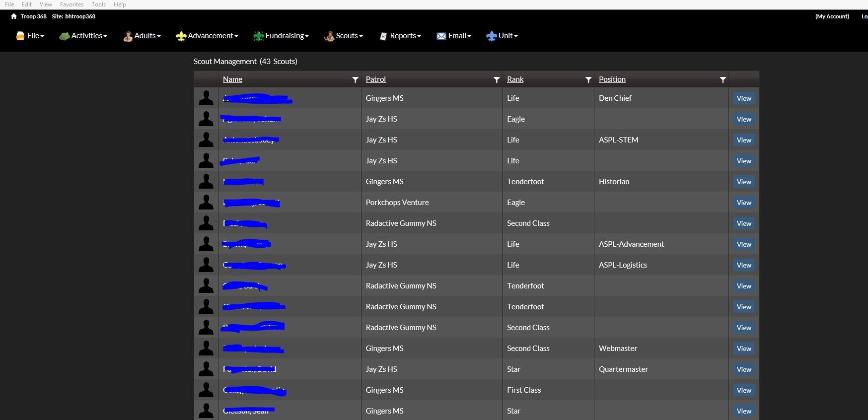
Task: Click the filter icon in Name column
Action: tap(355, 80)
